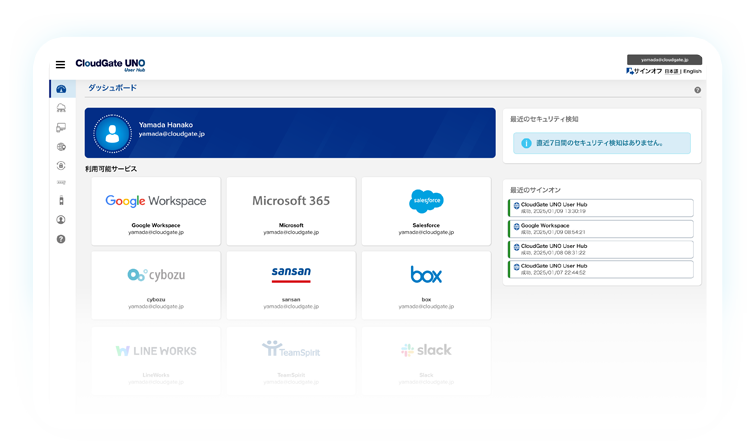Open the hamburger menu
Screen dimensions: 750x447
pos(60,65)
